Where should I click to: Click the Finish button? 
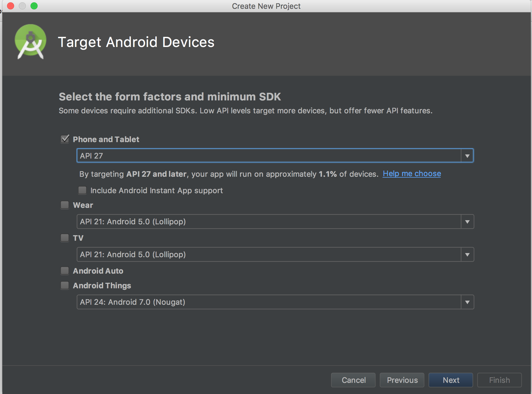click(499, 380)
